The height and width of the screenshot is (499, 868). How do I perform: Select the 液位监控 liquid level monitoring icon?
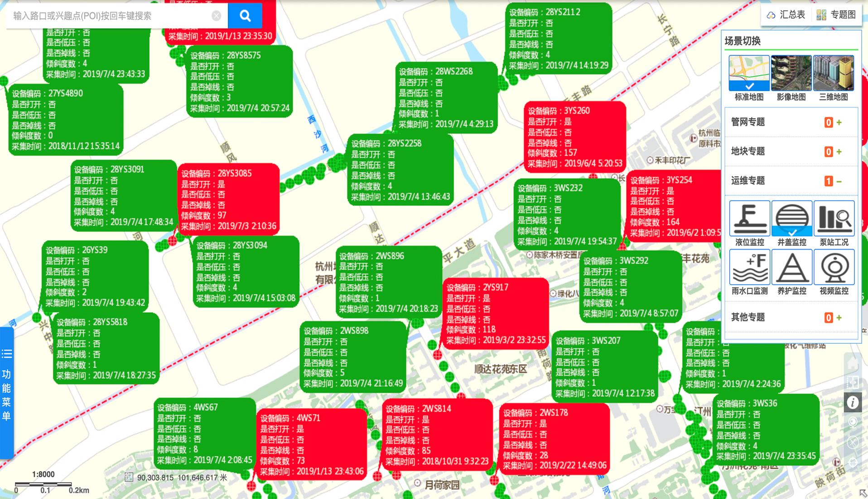click(749, 219)
